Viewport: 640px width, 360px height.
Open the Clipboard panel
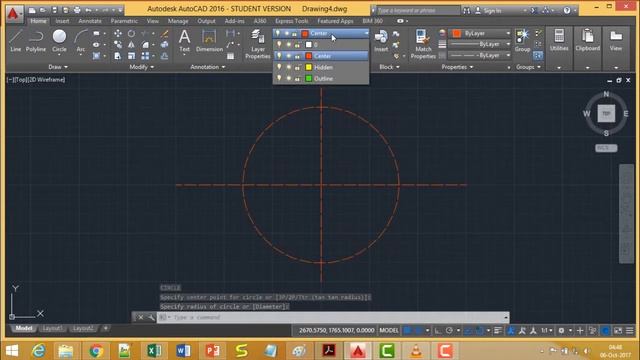click(x=587, y=40)
